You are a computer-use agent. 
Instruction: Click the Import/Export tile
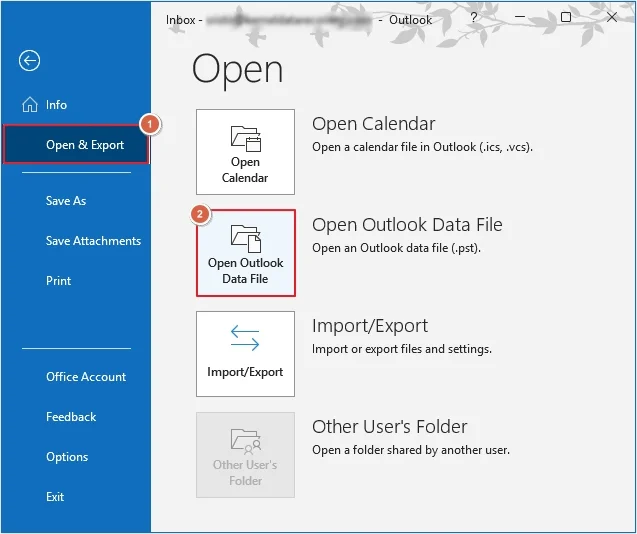(245, 354)
